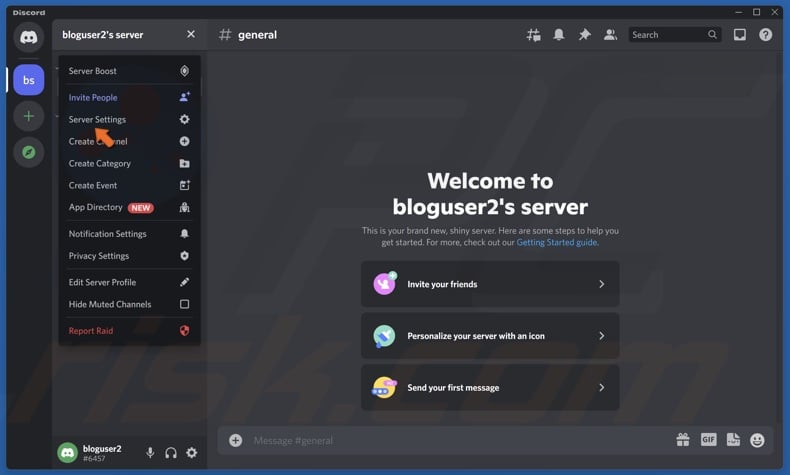Select Server Boost menu entry

pyautogui.click(x=129, y=71)
